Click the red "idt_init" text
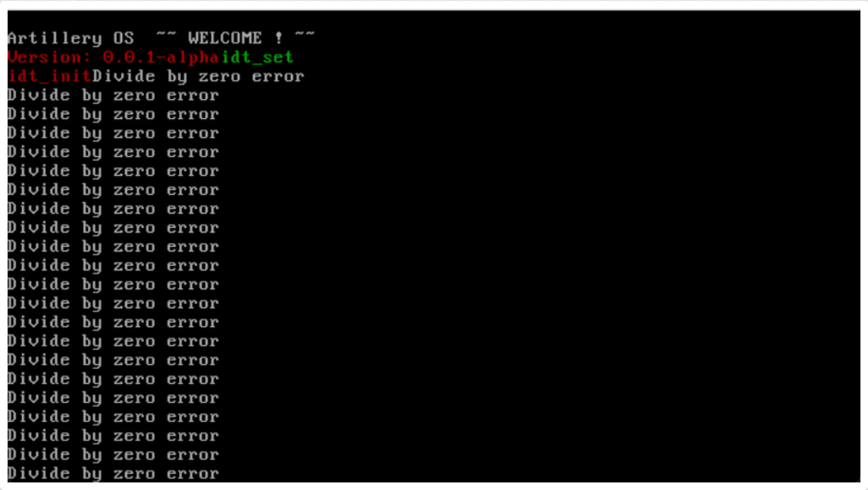The image size is (868, 490). coord(50,76)
